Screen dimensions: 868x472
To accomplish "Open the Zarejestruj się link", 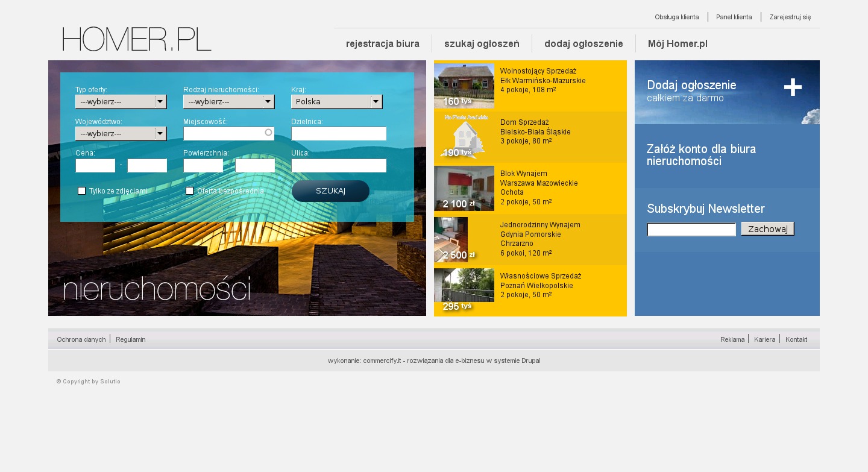I will point(790,17).
